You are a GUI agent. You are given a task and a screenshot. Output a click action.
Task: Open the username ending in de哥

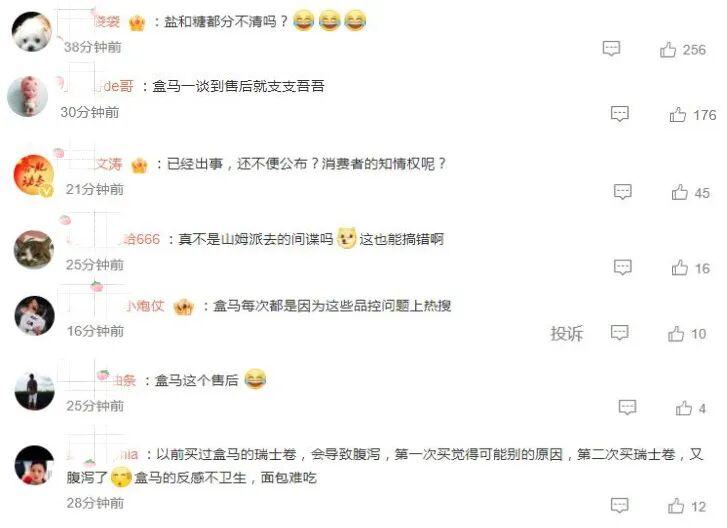point(114,86)
